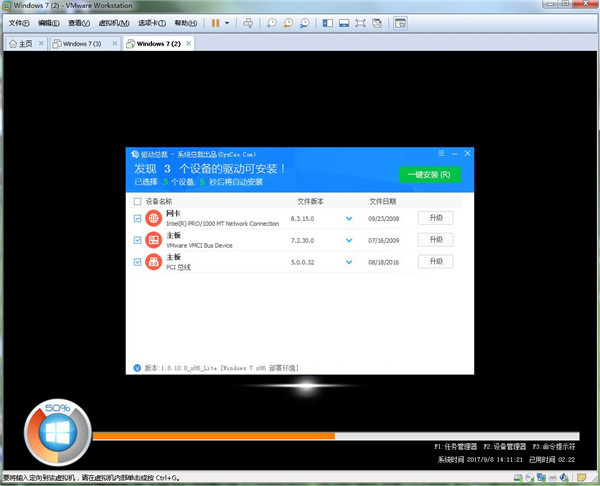Click the red network card device icon

coord(153,219)
